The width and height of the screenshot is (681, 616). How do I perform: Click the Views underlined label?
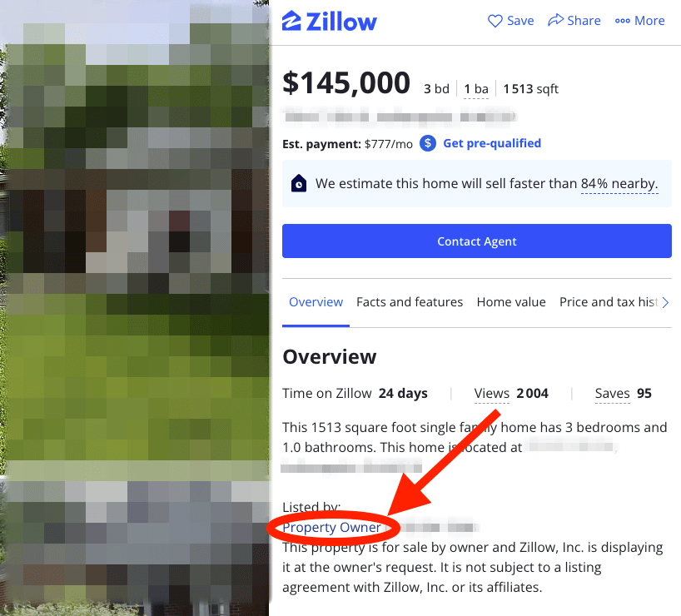point(492,394)
